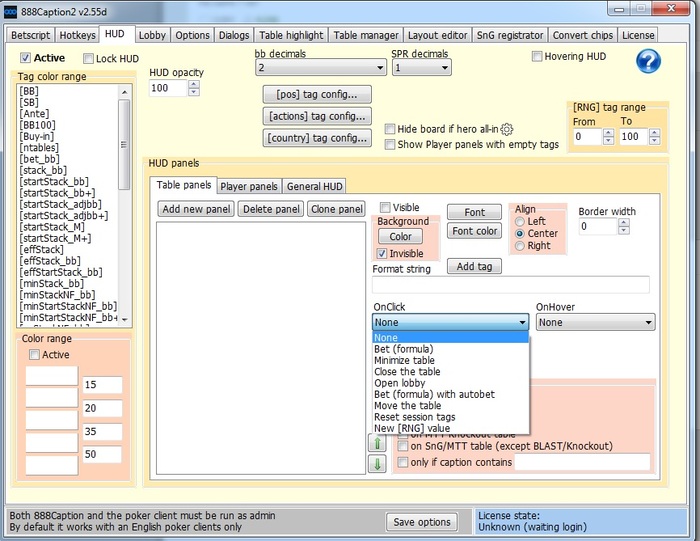Choose Minimize table from OnClick list
The height and width of the screenshot is (541, 700).
(450, 360)
